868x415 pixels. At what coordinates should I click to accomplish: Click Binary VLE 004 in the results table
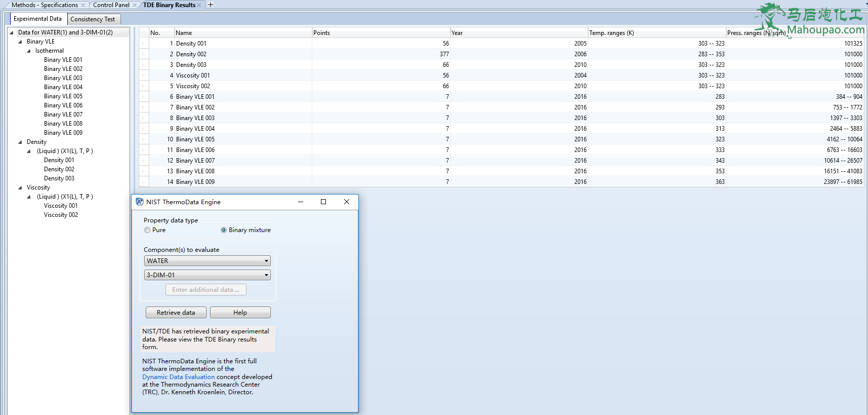coord(195,129)
